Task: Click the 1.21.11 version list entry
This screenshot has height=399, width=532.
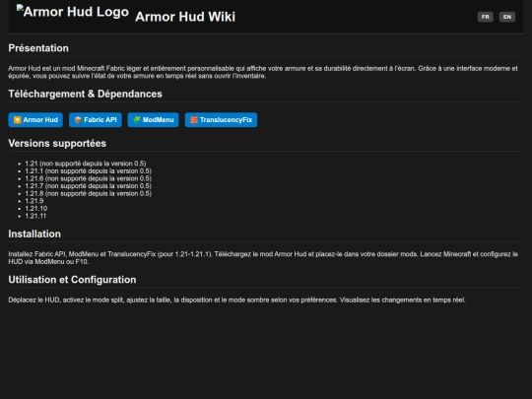Action: tap(35, 216)
